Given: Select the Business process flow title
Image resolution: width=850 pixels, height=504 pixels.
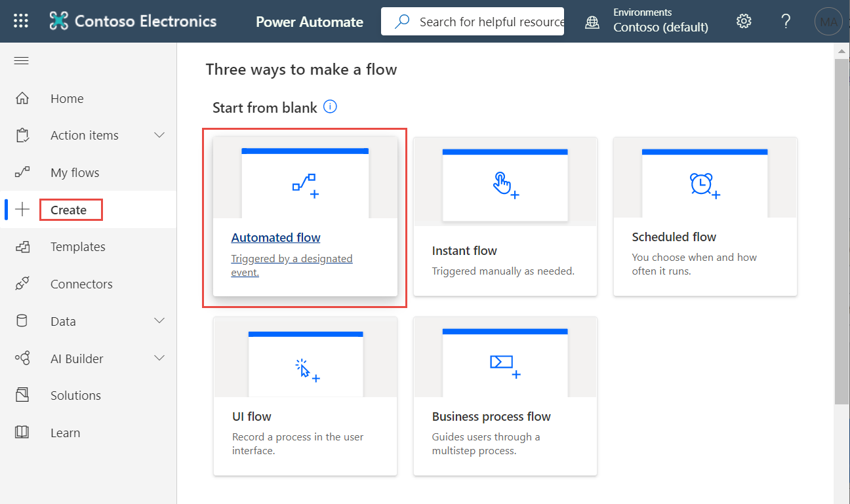Looking at the screenshot, I should pos(491,416).
